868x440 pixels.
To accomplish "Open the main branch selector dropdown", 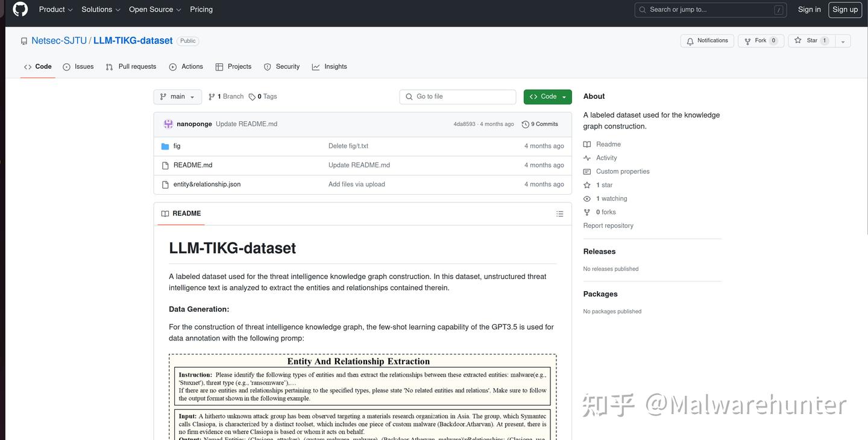I will pos(177,96).
